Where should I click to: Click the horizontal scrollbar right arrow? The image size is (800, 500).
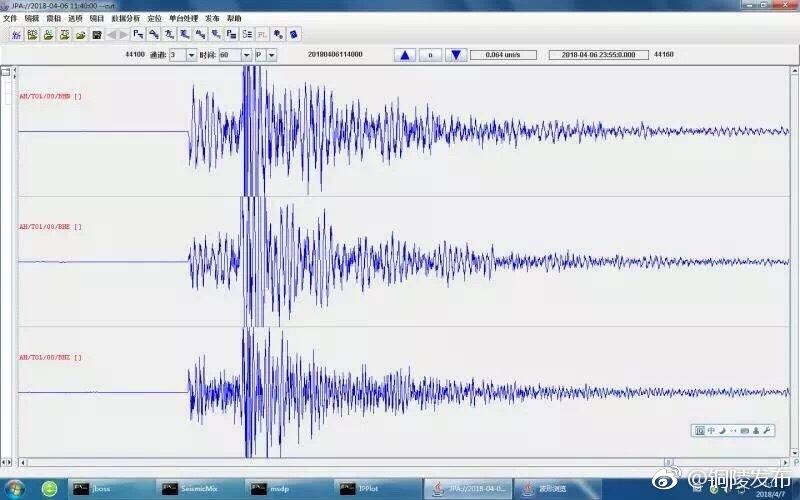(785, 462)
